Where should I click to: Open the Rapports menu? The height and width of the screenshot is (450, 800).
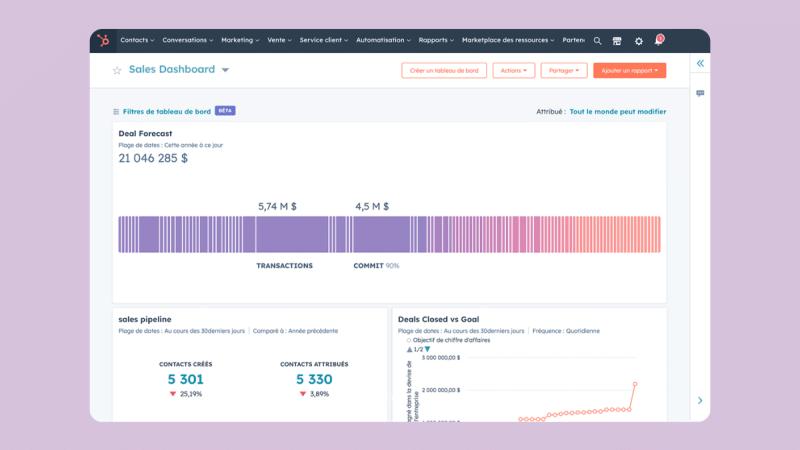pos(436,40)
